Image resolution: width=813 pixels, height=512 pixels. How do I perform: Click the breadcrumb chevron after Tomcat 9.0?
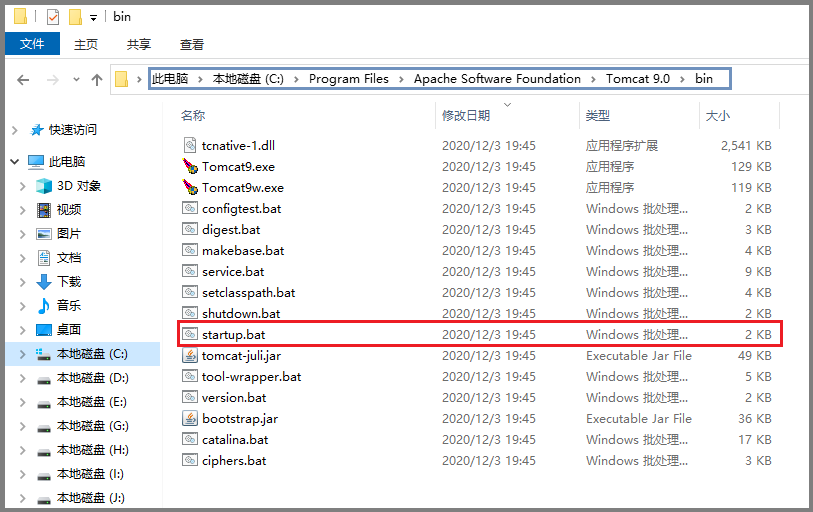coord(682,79)
